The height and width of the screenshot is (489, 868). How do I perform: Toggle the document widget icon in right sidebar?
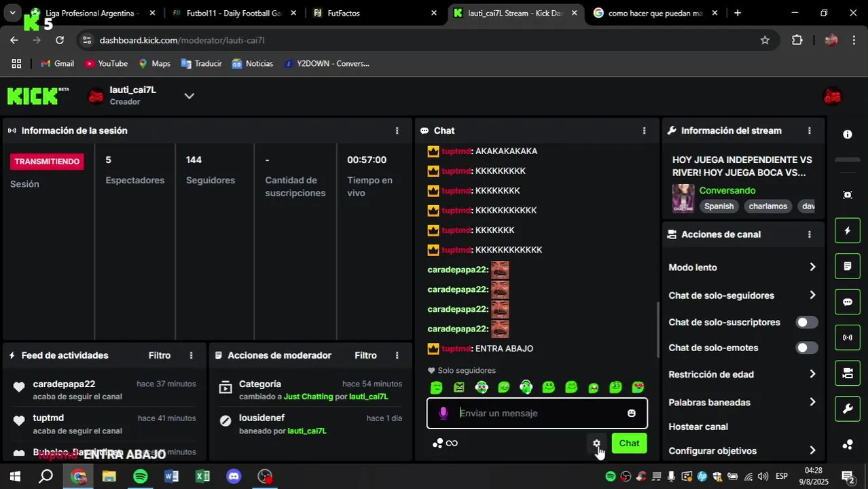[x=848, y=266]
